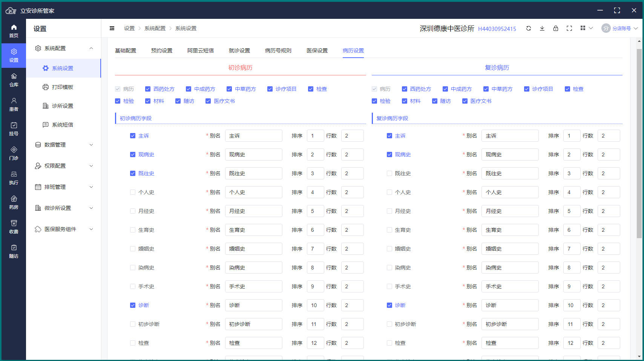Click the scrollbar up arrow
The image size is (644, 361).
(639, 41)
